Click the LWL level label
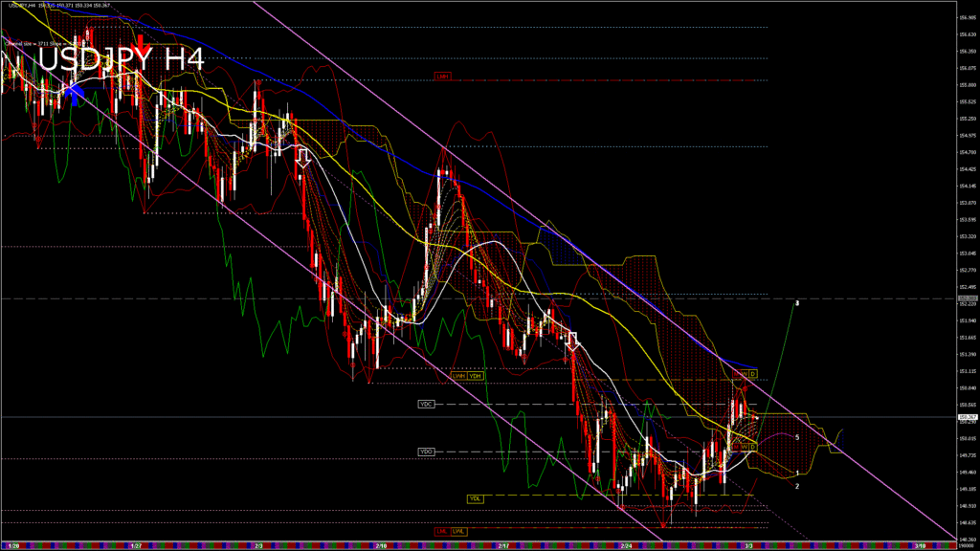This screenshot has width=980, height=551. pyautogui.click(x=458, y=532)
